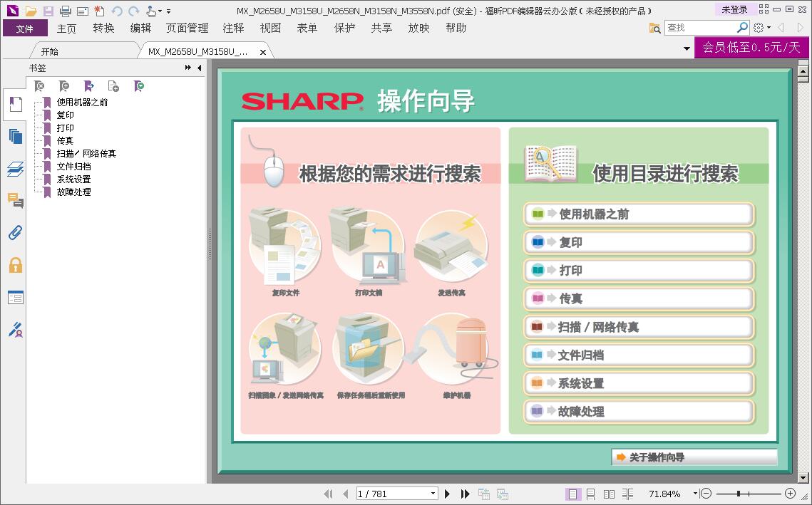
Task: Open the search settings dropdown arrow
Action: [769, 28]
